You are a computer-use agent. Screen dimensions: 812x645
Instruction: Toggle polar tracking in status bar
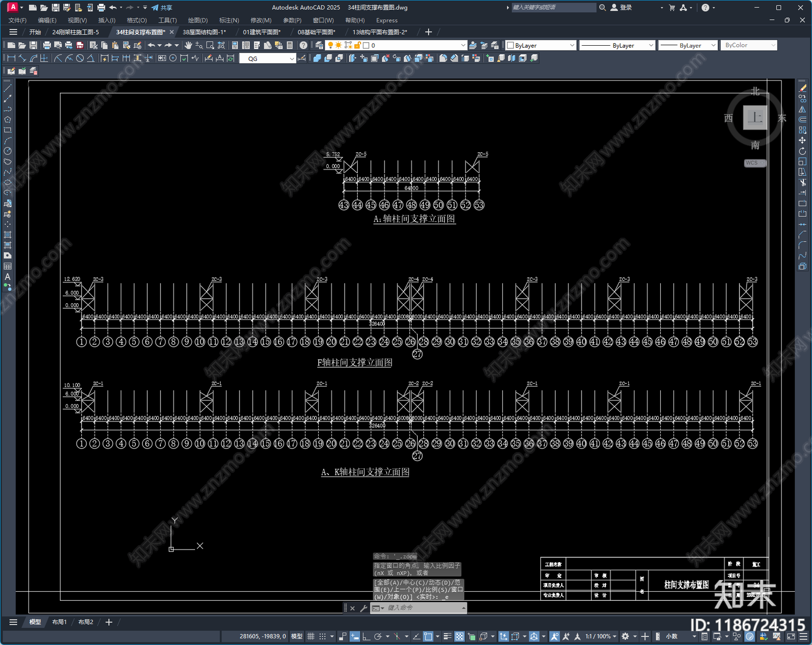(x=378, y=636)
